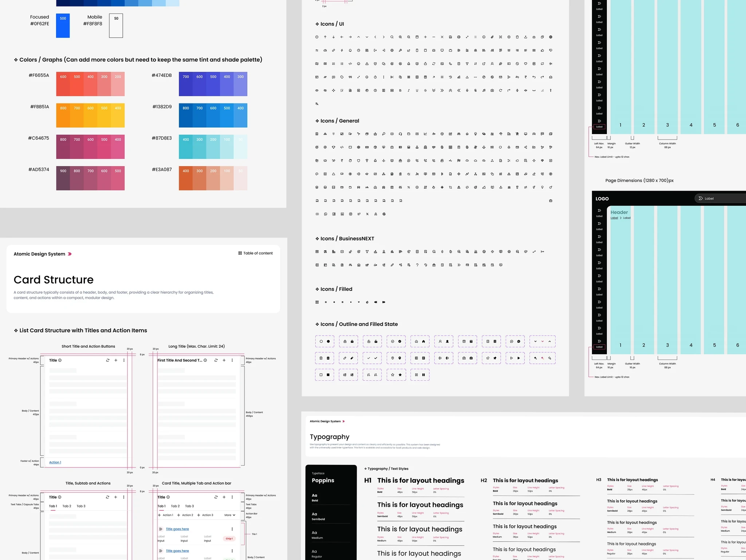Click the first Title goes here link

click(x=177, y=529)
